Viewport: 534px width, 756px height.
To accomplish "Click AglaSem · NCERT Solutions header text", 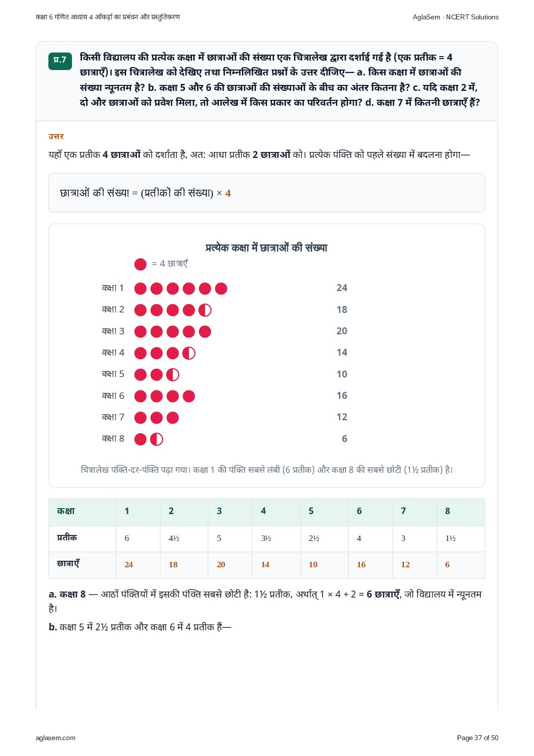I will pyautogui.click(x=456, y=17).
